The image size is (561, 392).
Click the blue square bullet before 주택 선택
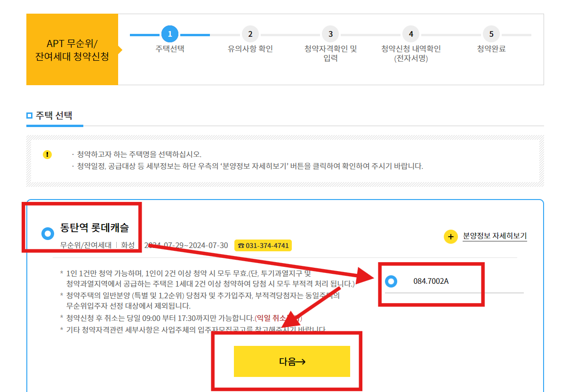point(29,115)
